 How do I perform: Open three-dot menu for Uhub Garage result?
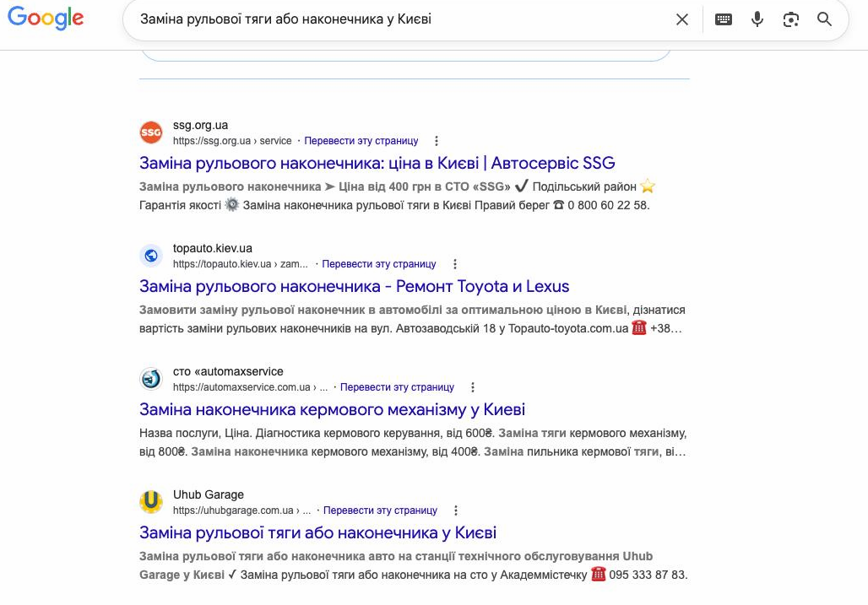coord(456,510)
